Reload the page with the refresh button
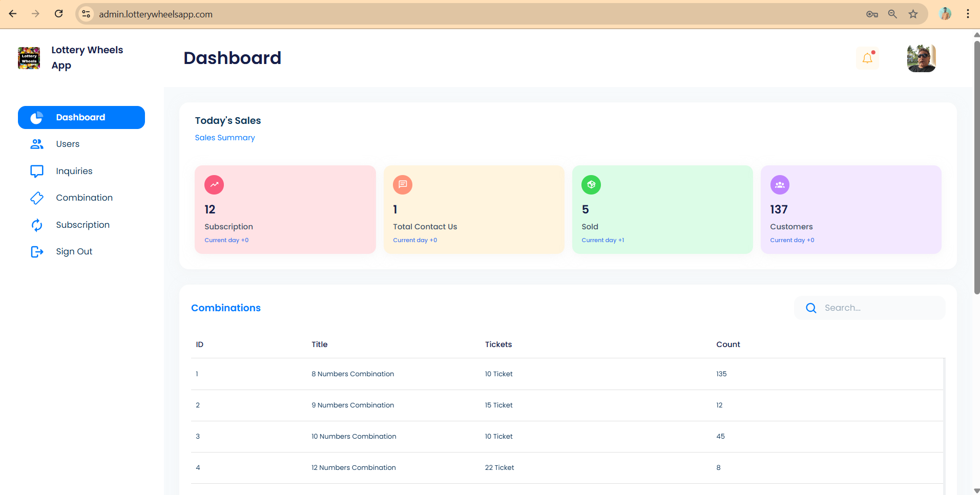Image resolution: width=980 pixels, height=495 pixels. (59, 14)
